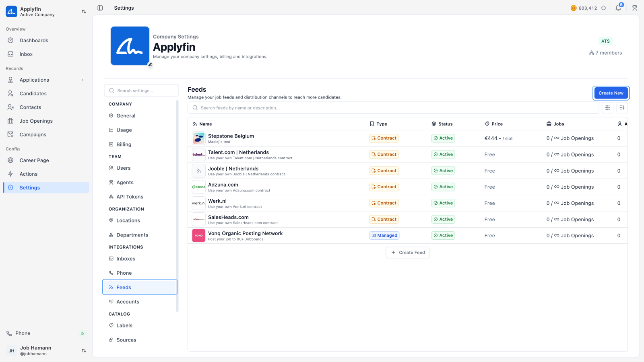Click the Jooble feed RSS icon
Viewport: 644px width, 362px height.
tap(199, 171)
